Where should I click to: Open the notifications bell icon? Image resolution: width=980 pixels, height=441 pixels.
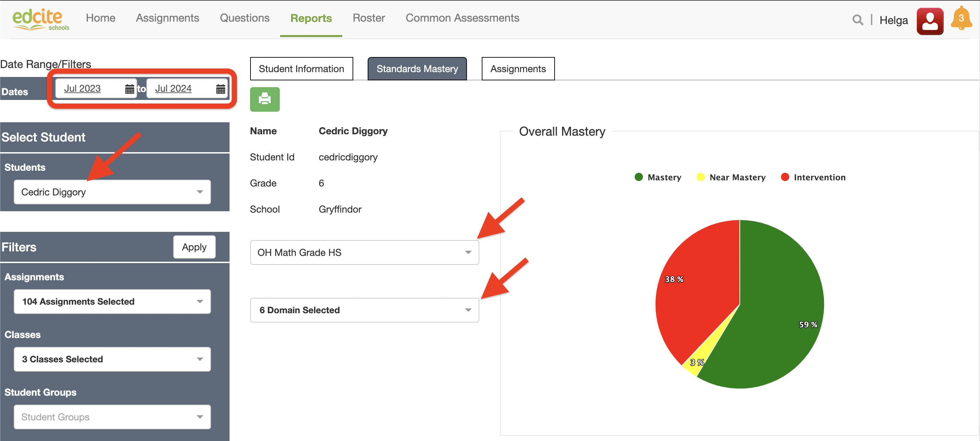(961, 19)
